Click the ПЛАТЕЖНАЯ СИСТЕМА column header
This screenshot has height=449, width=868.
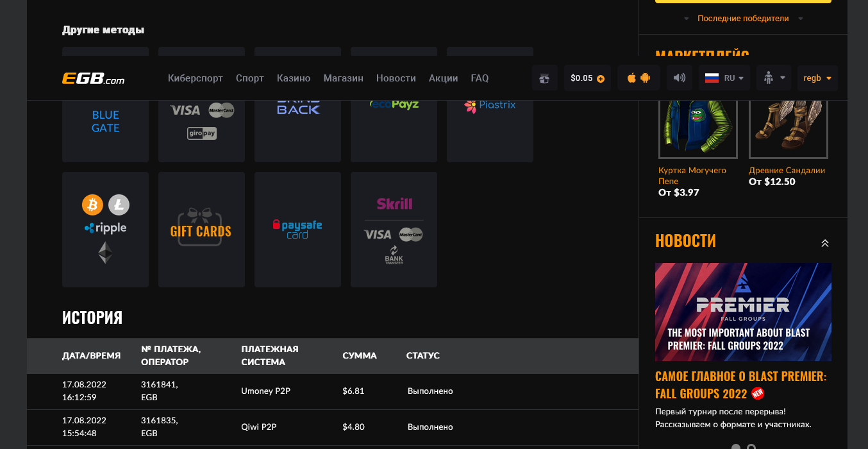pos(270,355)
